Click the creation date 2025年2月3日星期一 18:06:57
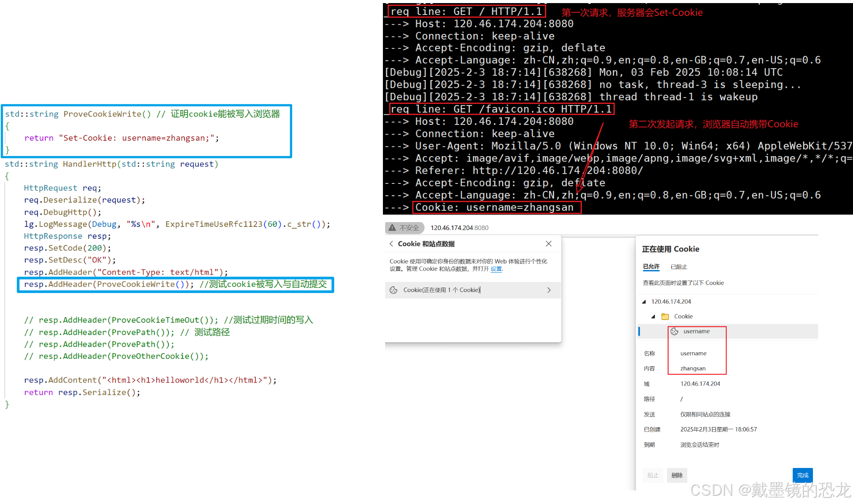This screenshot has height=504, width=853. (718, 430)
